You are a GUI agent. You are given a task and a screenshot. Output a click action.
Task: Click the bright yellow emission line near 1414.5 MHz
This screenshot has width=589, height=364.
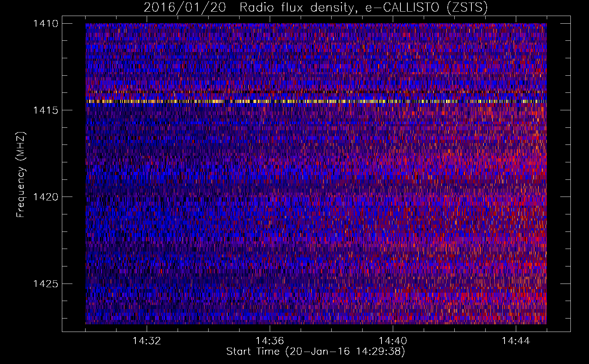pyautogui.click(x=316, y=101)
